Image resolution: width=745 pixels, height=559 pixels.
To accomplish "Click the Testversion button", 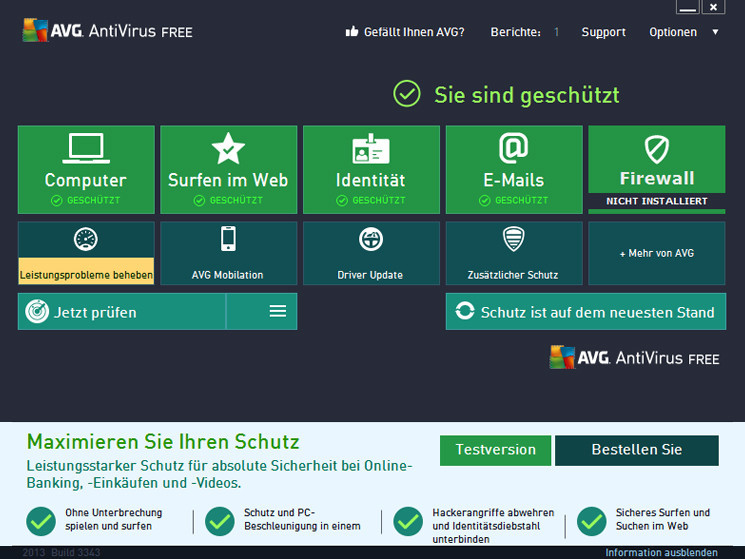I will [x=495, y=450].
